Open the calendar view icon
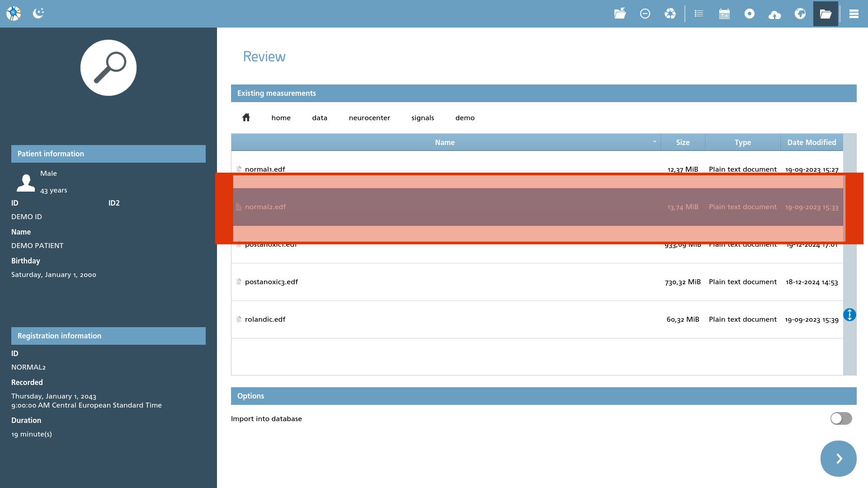 (724, 14)
